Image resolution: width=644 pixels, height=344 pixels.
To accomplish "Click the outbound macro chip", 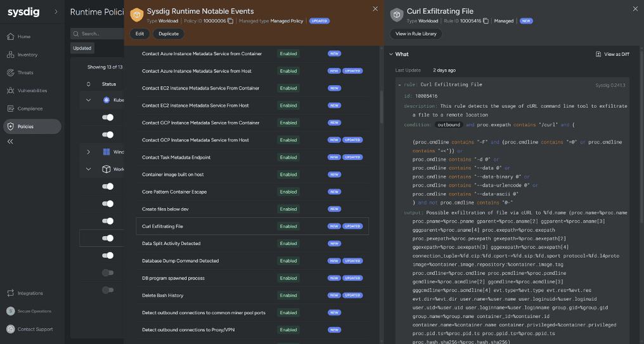I will click(x=449, y=124).
